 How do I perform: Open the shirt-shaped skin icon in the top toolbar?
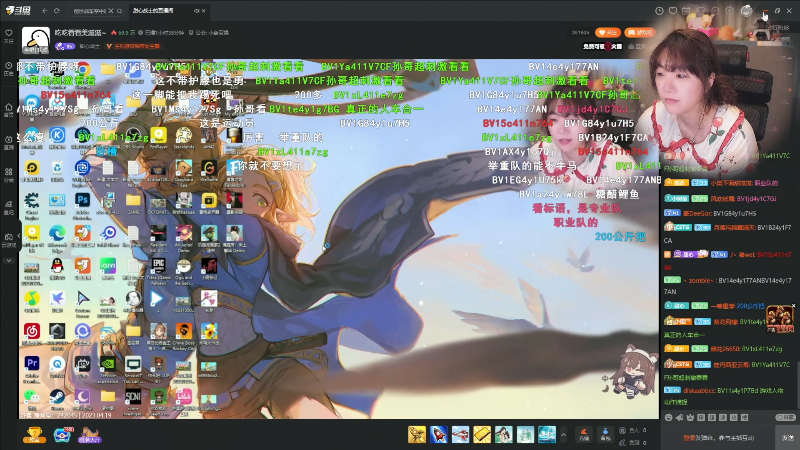pyautogui.click(x=701, y=11)
